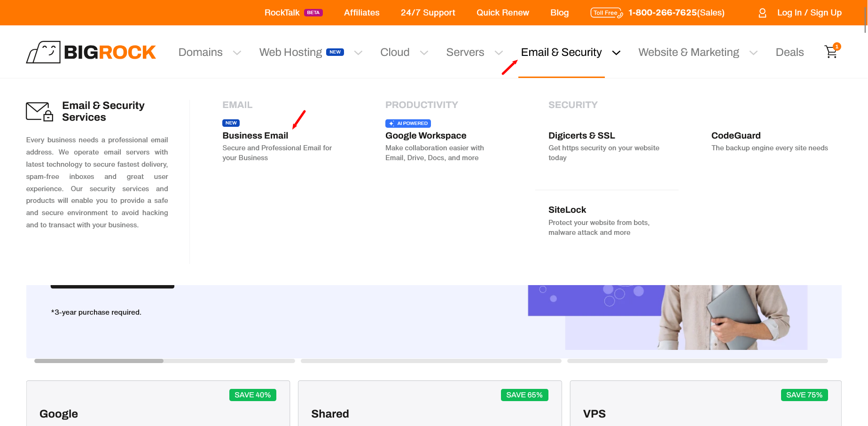The image size is (868, 426).
Task: Open the Shared hosting offer card
Action: pyautogui.click(x=430, y=403)
